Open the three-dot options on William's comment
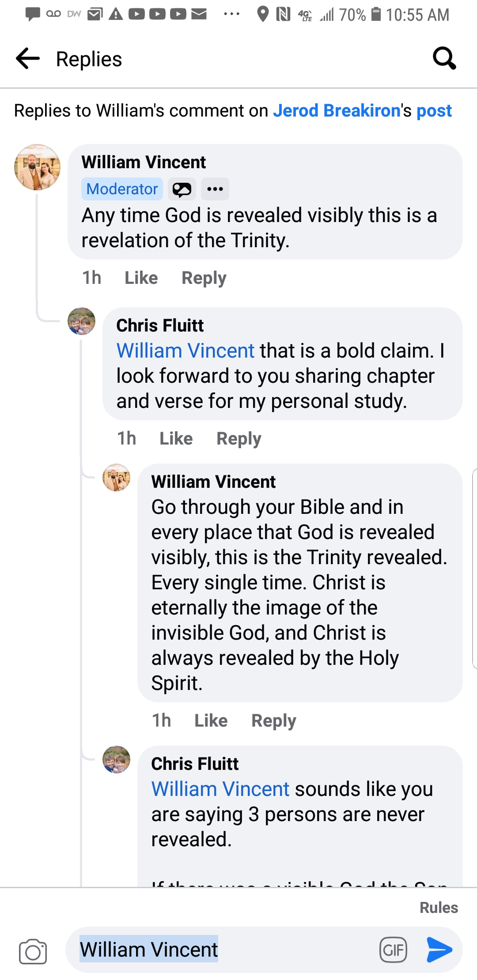This screenshot has height=980, width=477. tap(215, 189)
